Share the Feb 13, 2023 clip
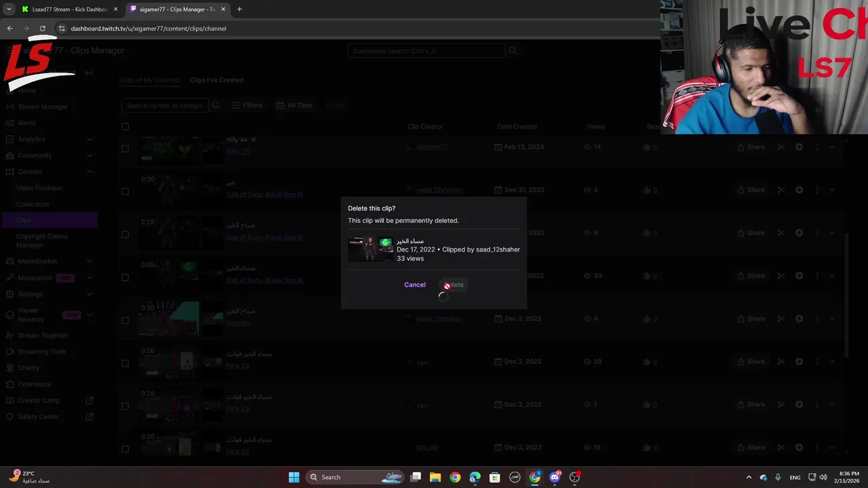The width and height of the screenshot is (868, 488). tap(751, 147)
